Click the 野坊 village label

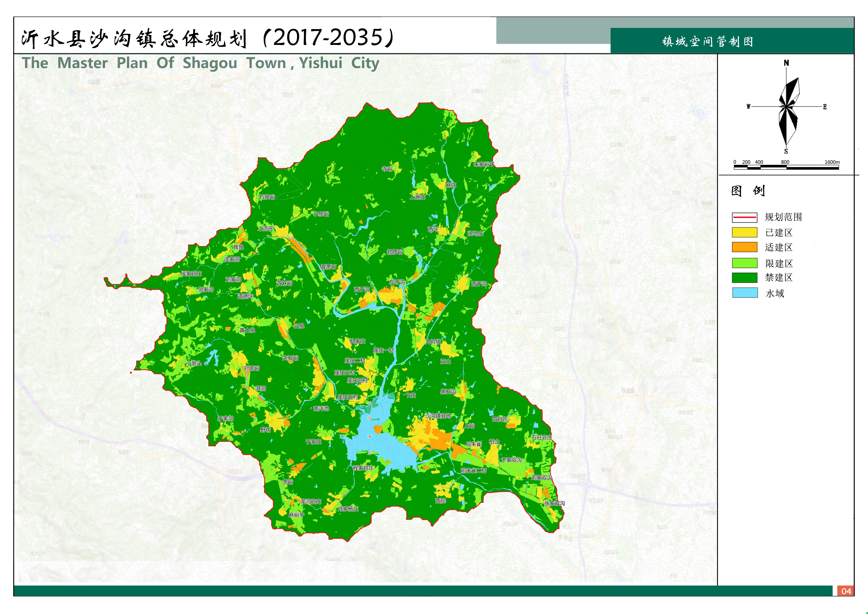pyautogui.click(x=265, y=430)
